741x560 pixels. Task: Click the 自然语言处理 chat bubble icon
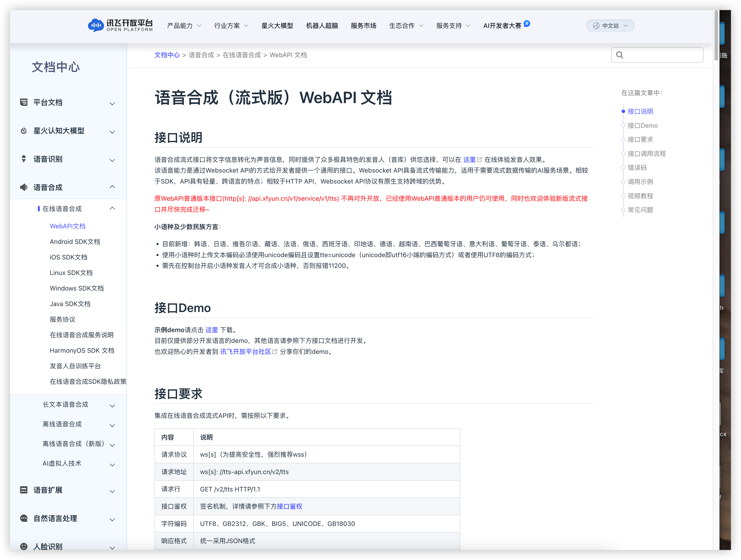point(24,518)
